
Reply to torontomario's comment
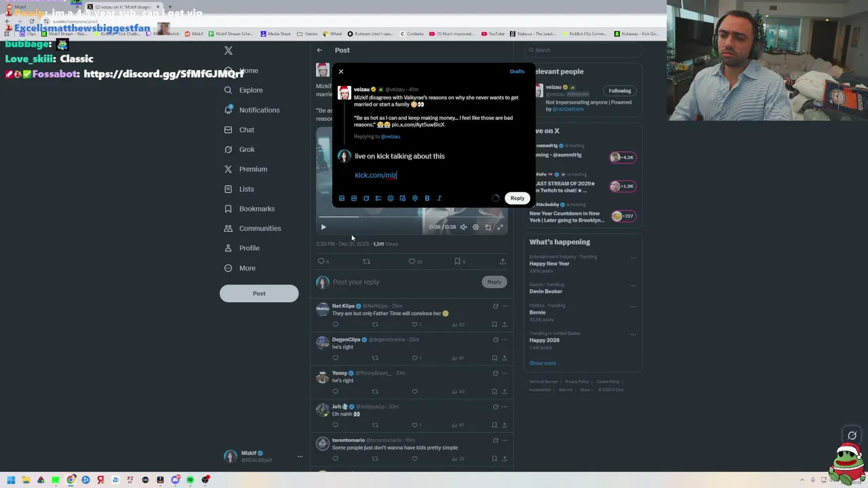click(335, 459)
